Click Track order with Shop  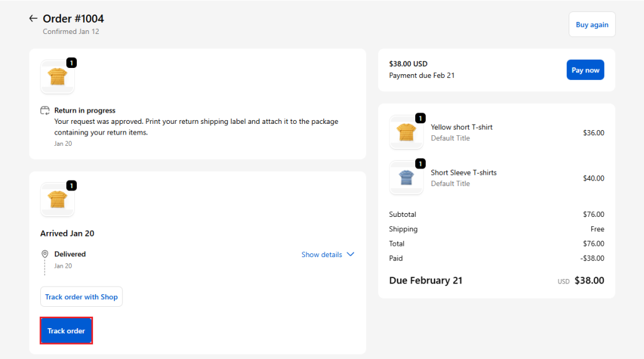tap(81, 297)
